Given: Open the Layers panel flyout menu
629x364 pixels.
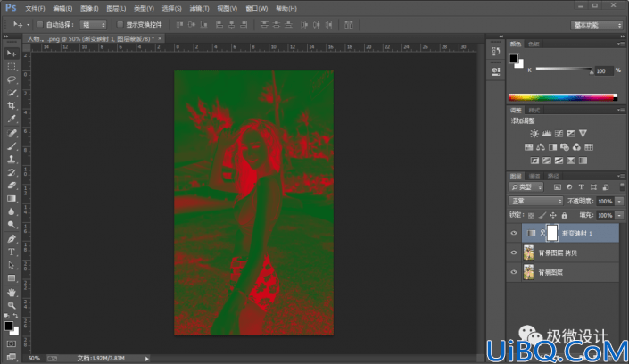Looking at the screenshot, I should [621, 176].
